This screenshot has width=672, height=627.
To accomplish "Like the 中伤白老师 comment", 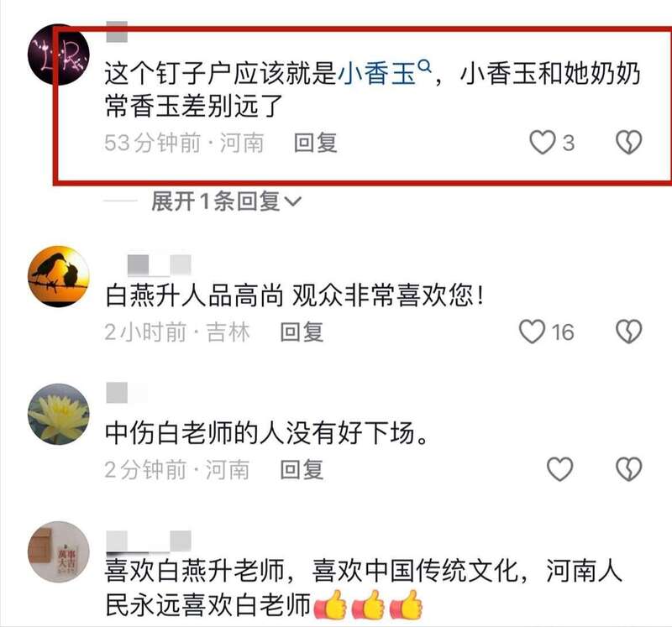I will coord(560,469).
